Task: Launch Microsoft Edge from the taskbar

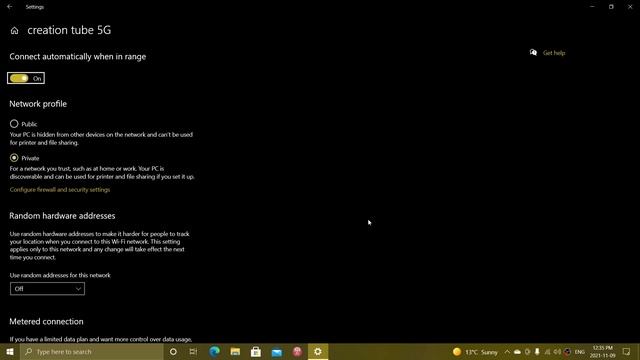Action: pyautogui.click(x=214, y=351)
